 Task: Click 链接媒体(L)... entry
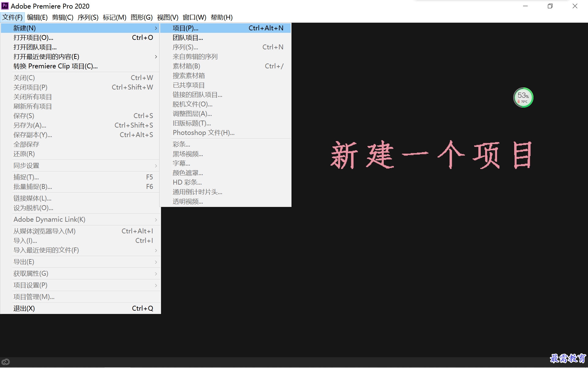point(80,198)
